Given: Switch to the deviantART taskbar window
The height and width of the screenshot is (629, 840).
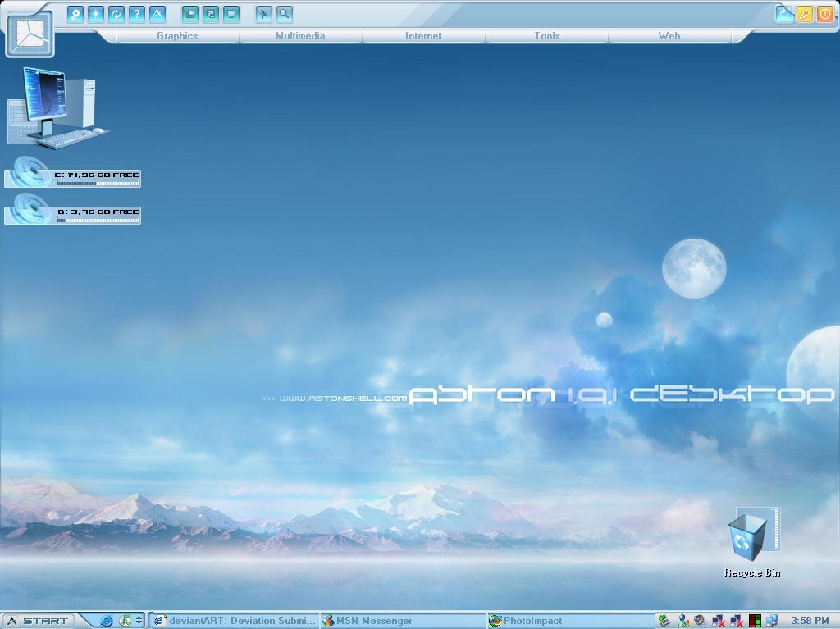Looking at the screenshot, I should click(x=234, y=620).
